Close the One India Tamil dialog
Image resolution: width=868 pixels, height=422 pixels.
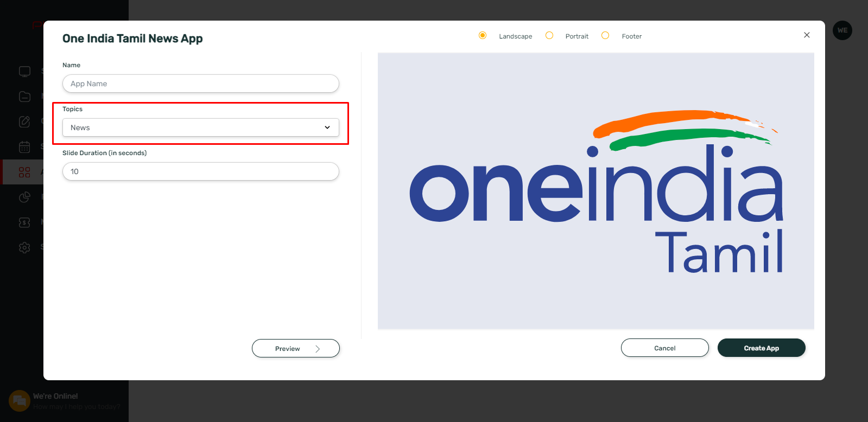click(x=807, y=35)
